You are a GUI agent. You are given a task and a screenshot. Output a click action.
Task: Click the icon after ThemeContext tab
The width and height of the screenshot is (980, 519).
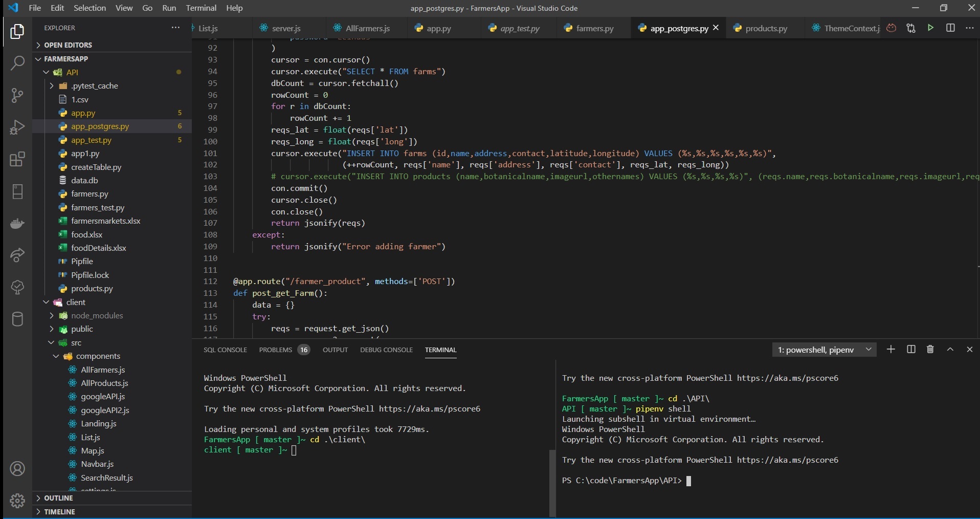pos(892,28)
